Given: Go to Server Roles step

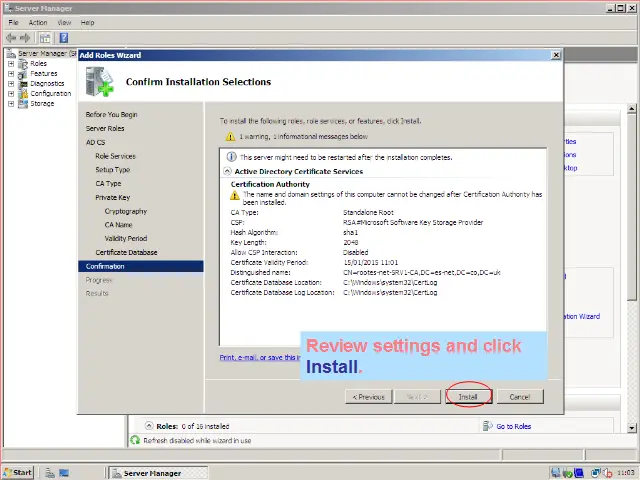Looking at the screenshot, I should tap(105, 129).
